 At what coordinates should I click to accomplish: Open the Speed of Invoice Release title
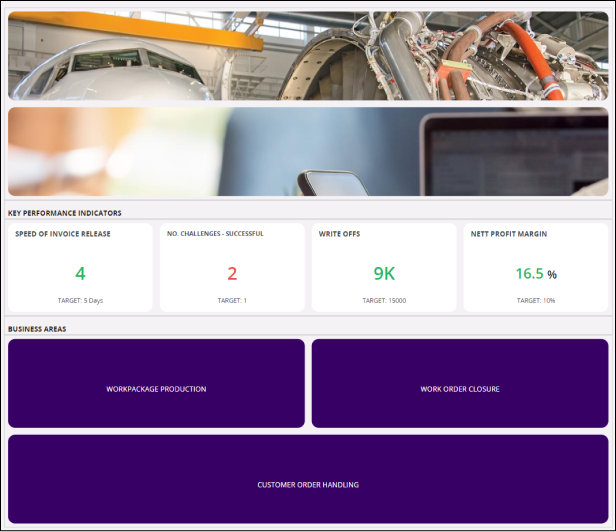[63, 234]
